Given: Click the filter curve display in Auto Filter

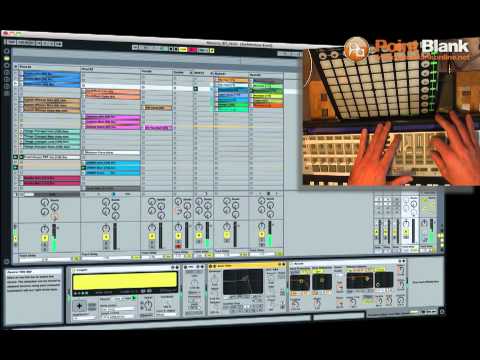Looking at the screenshot, I should pos(243,282).
